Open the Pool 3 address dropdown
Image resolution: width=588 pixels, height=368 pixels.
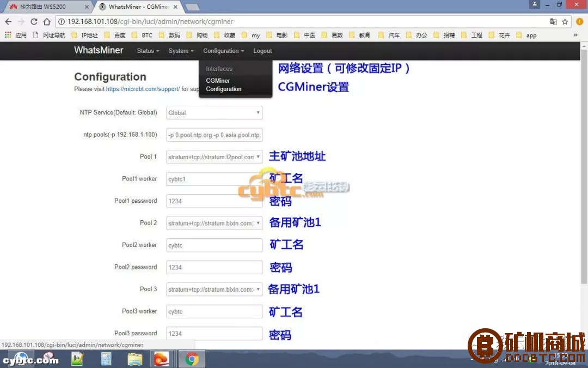(x=214, y=289)
